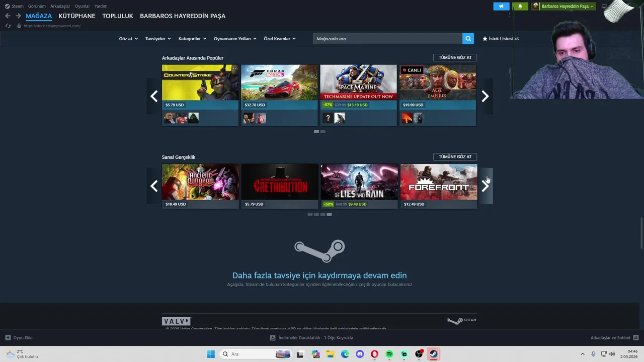This screenshot has height=362, width=644.
Task: Open the Space Marine game card
Action: pos(359,95)
